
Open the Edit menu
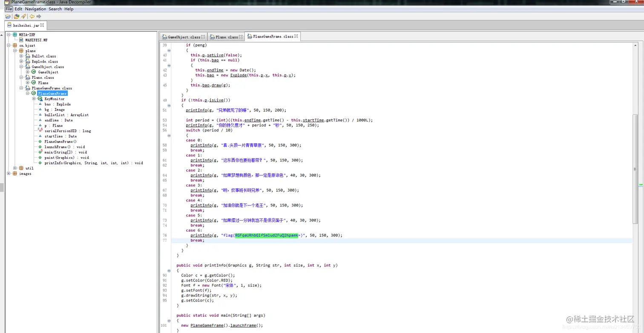point(18,9)
